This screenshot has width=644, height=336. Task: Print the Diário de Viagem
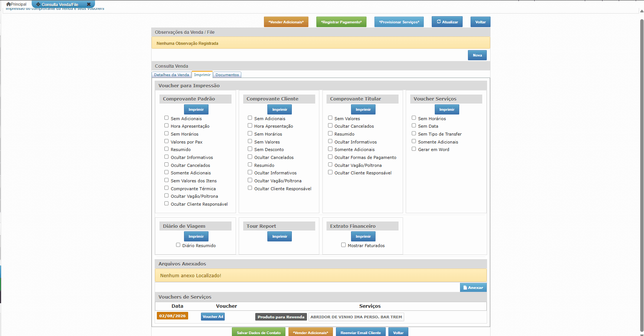tap(196, 236)
